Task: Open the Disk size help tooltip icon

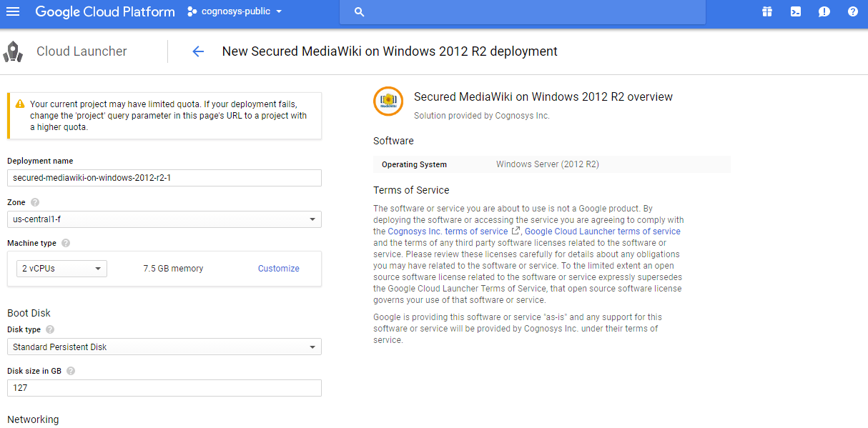Action: [70, 371]
